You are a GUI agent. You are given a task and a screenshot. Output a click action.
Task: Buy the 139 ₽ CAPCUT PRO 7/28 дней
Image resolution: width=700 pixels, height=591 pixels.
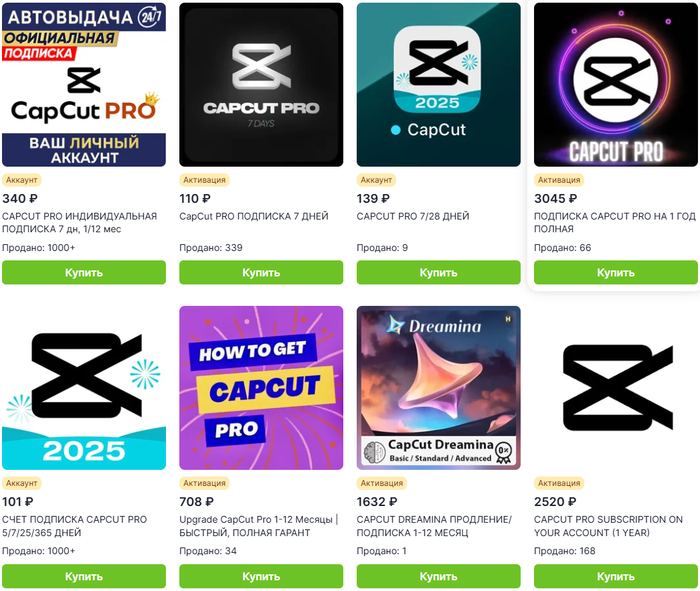pos(438,272)
